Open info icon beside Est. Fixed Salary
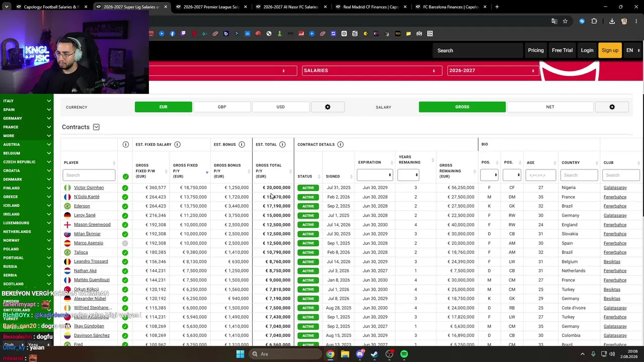 tap(177, 144)
